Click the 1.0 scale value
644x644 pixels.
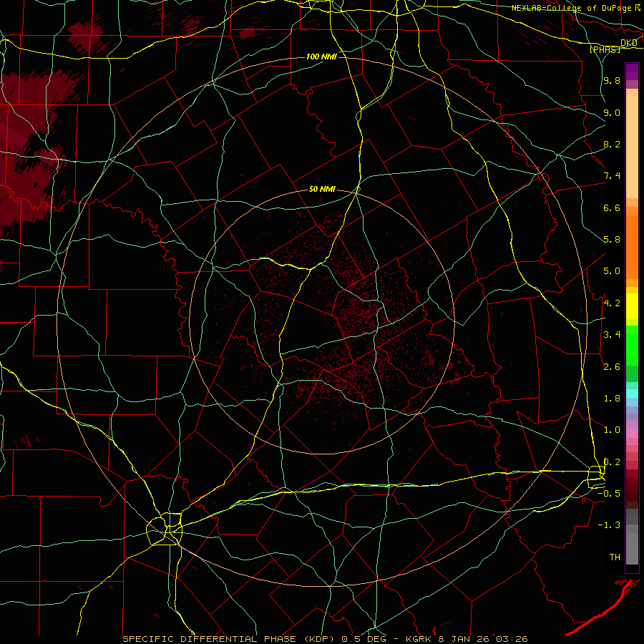612,430
